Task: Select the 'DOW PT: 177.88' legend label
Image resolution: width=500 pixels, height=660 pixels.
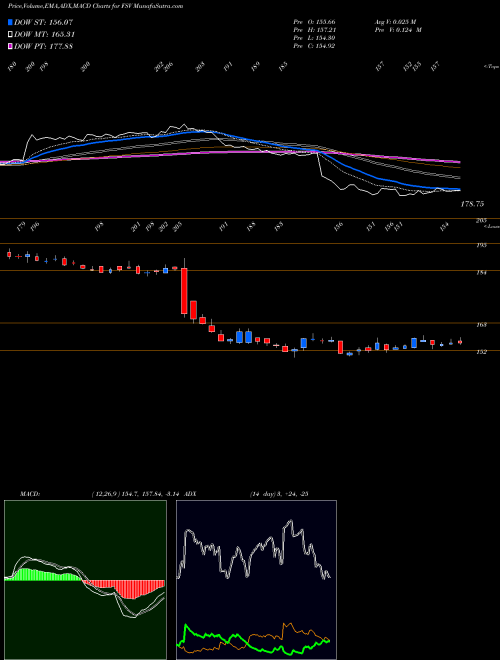Action: coord(43,46)
